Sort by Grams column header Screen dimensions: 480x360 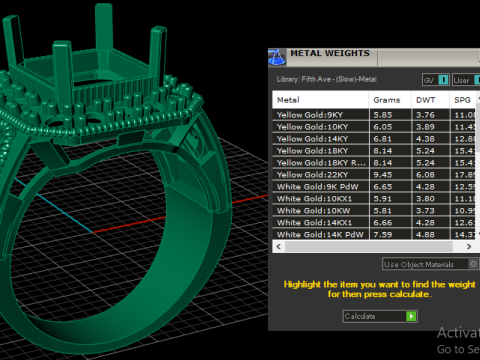tap(390, 100)
